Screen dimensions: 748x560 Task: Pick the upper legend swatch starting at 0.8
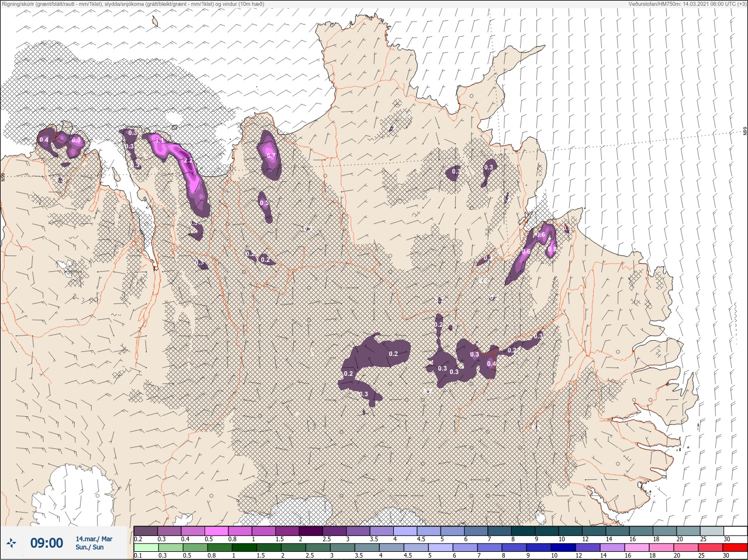[240, 531]
